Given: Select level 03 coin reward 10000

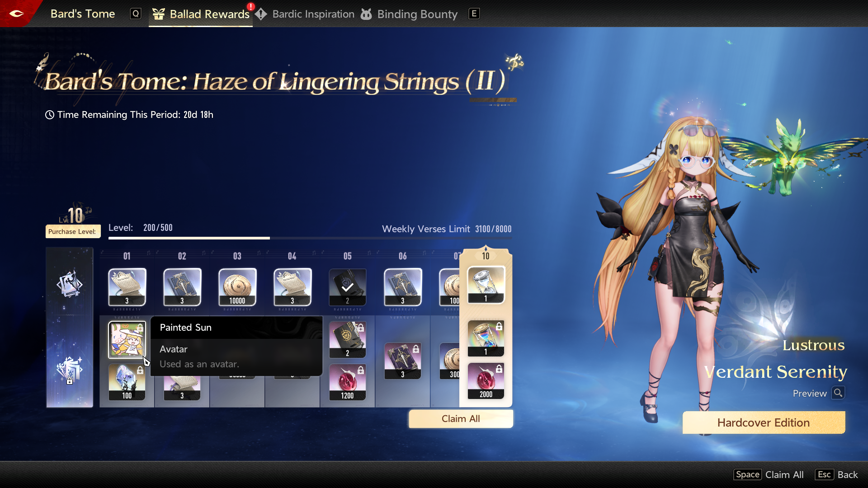Looking at the screenshot, I should click(x=237, y=287).
